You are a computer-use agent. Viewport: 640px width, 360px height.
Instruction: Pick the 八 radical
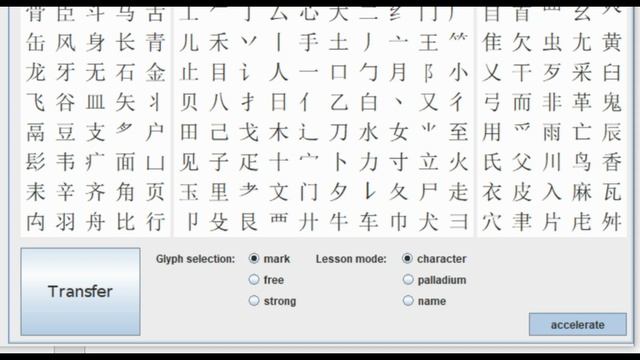point(219,102)
